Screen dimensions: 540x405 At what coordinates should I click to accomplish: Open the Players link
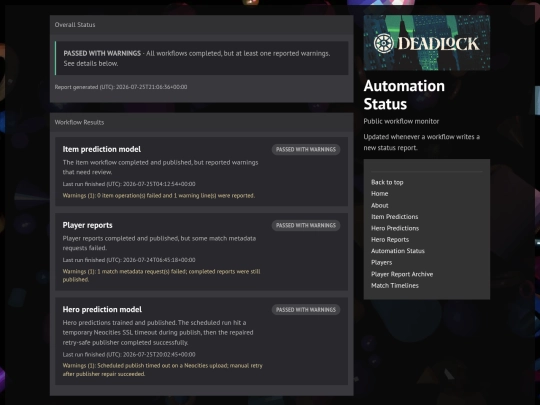click(x=382, y=262)
